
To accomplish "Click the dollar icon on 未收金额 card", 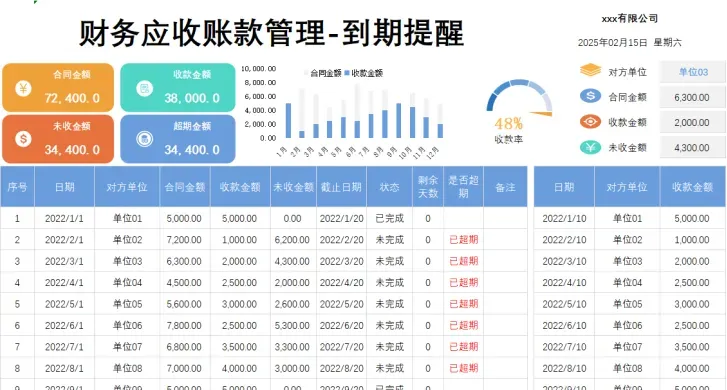I will 23,139.
